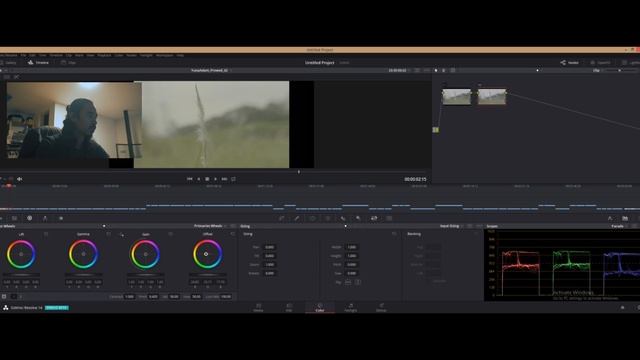Image resolution: width=640 pixels, height=360 pixels.
Task: Open the Input Sizing mode dropdown
Action: tap(451, 226)
